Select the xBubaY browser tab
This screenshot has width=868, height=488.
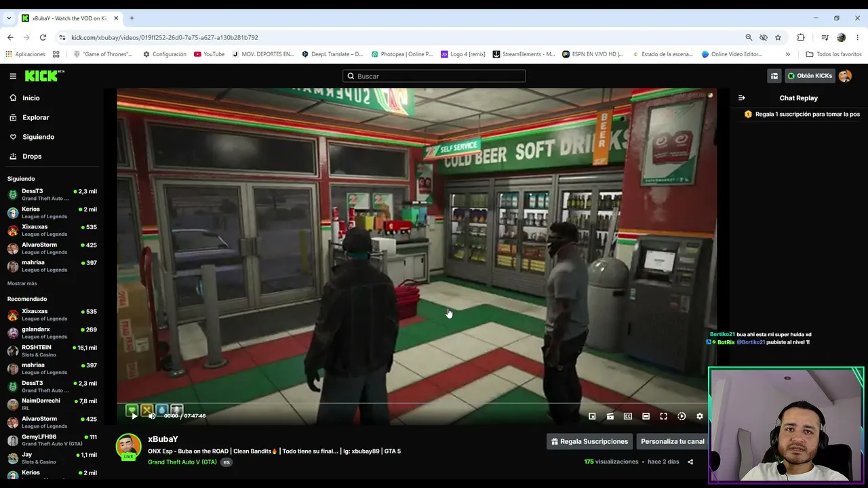tap(69, 18)
